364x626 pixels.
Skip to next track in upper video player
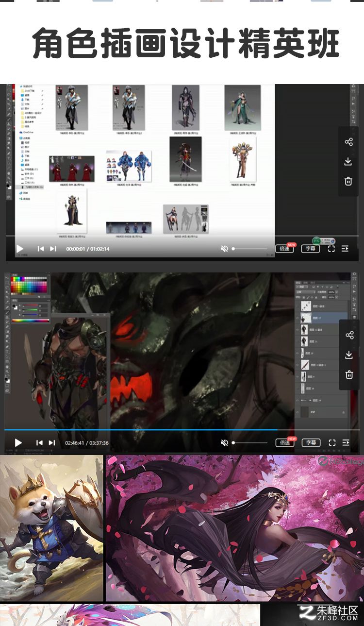click(x=53, y=249)
